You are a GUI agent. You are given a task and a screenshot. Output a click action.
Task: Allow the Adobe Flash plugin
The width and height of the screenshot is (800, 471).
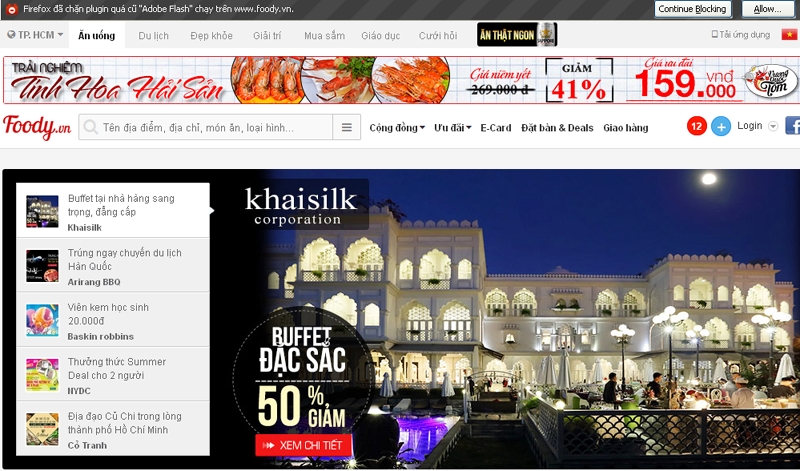[767, 9]
